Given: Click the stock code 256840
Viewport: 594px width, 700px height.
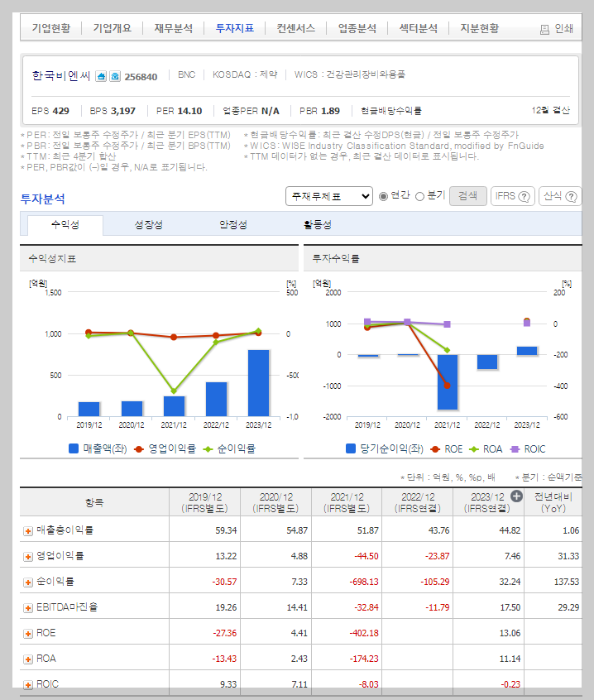Looking at the screenshot, I should pos(141,77).
